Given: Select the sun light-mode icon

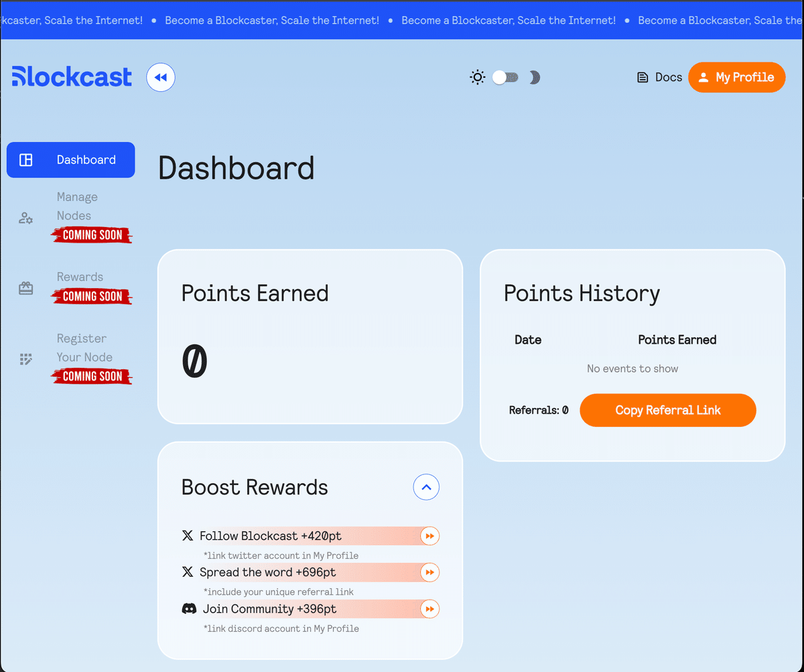Looking at the screenshot, I should coord(477,77).
